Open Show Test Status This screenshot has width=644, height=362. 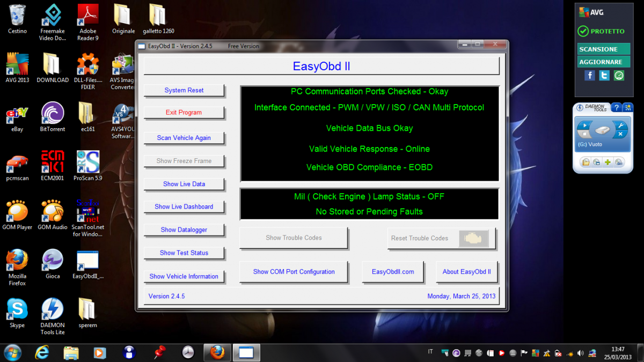pyautogui.click(x=184, y=253)
